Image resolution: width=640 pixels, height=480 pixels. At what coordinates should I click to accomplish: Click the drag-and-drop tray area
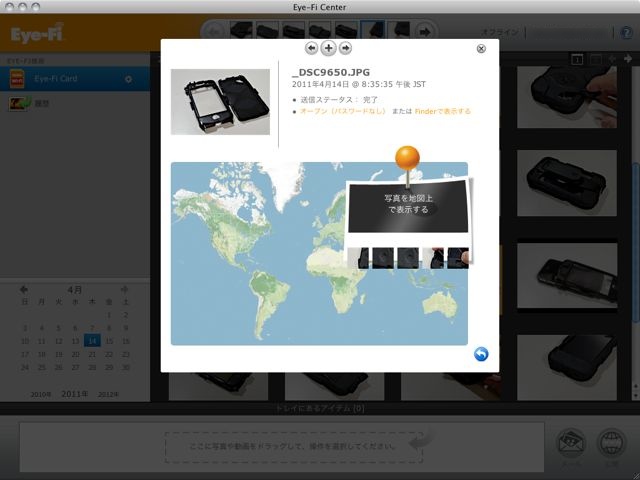click(293, 447)
